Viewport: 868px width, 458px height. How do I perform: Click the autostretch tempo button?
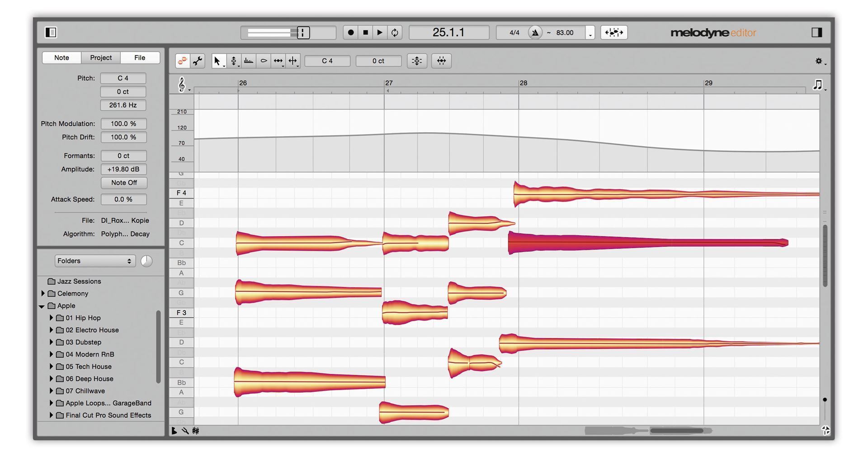(x=614, y=33)
